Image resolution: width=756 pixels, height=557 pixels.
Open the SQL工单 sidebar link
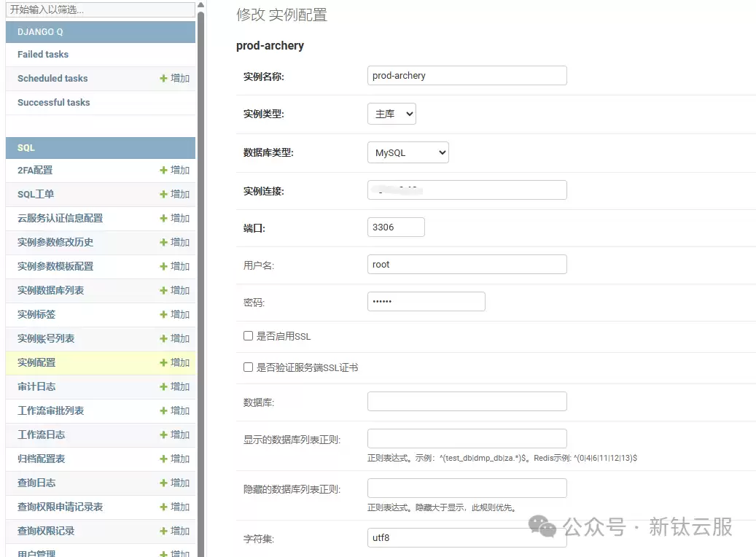(36, 194)
